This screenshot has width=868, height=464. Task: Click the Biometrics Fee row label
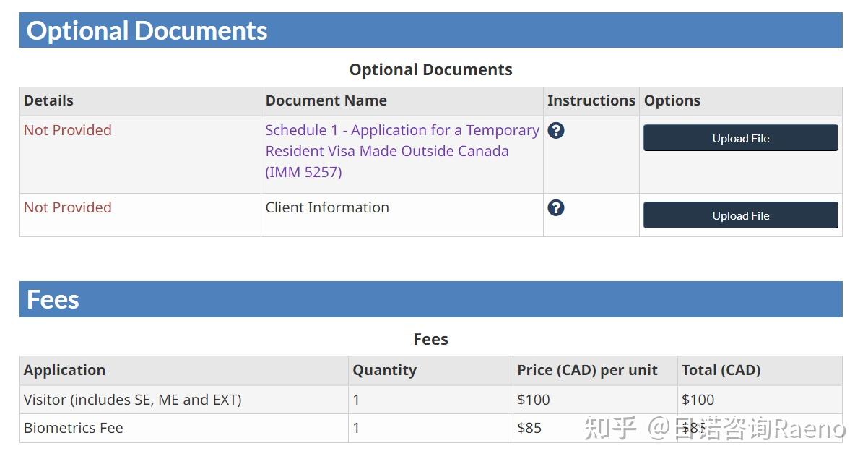pos(74,428)
